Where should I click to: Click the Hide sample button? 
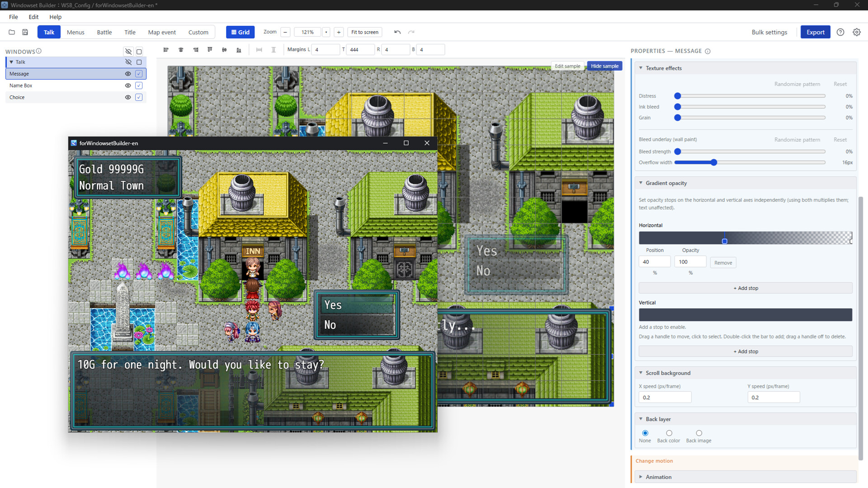point(604,66)
